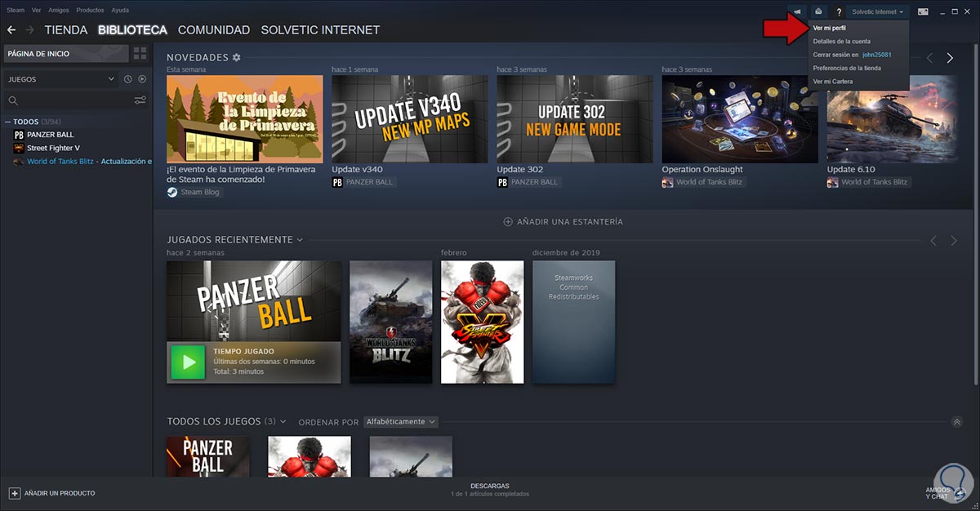Switch to Big Picture mode icon

(923, 11)
